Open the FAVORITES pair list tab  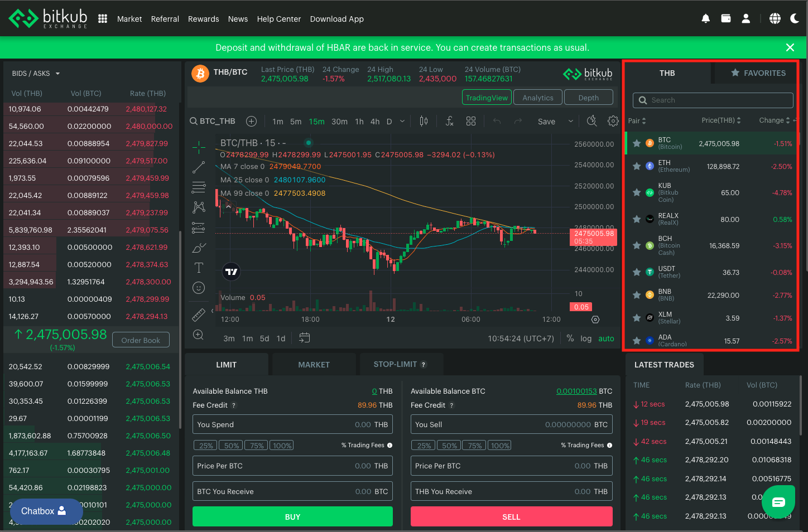759,72
